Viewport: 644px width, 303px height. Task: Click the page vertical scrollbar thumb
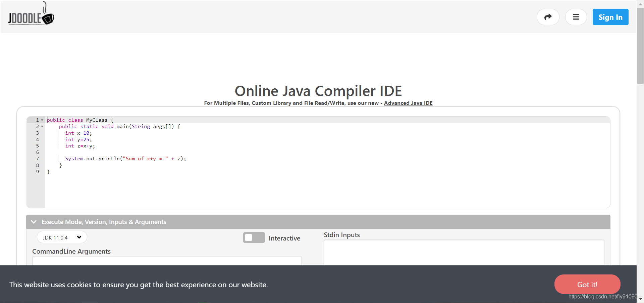(x=640, y=46)
